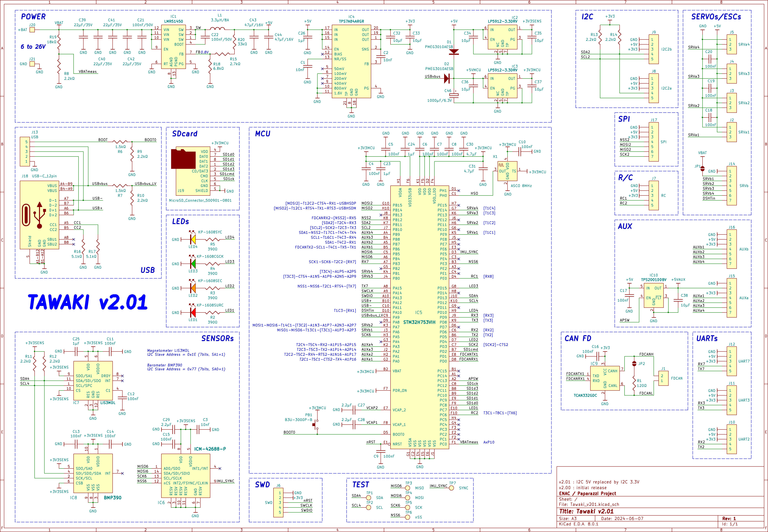The height and width of the screenshot is (532, 768).
Task: Click the +BAT connector J20 pad
Action: [x=32, y=30]
